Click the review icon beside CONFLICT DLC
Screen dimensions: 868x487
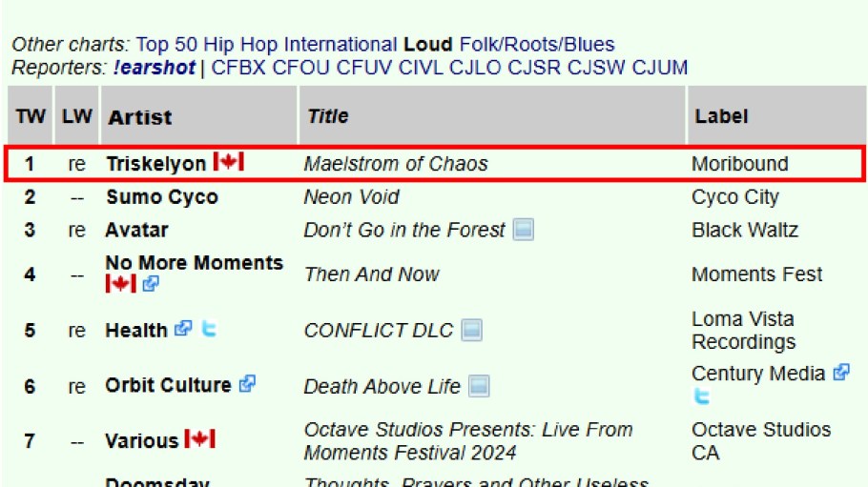[472, 330]
